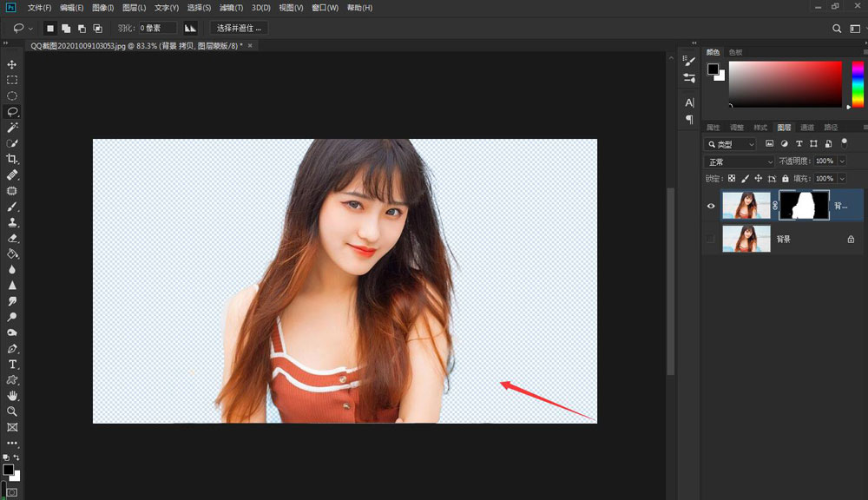The height and width of the screenshot is (500, 868).
Task: Show the hidden 背景 layer
Action: (x=711, y=239)
